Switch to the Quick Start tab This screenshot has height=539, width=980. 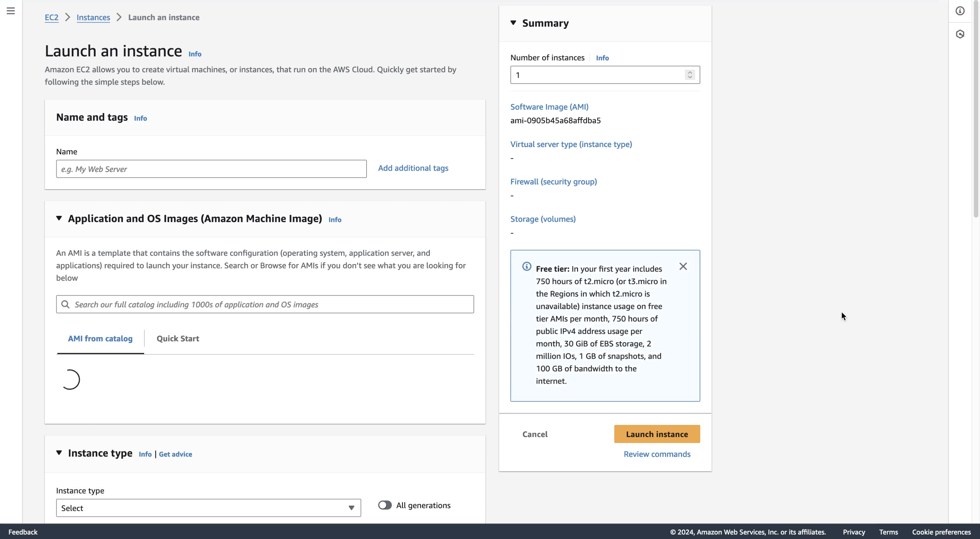[178, 339]
